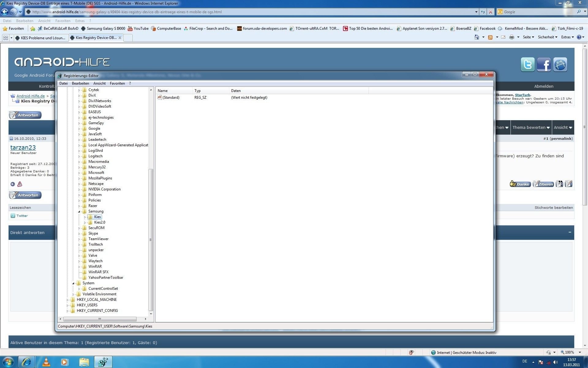Click the refresh icon in IE address bar
Screen dimensions: 588x368
483,12
